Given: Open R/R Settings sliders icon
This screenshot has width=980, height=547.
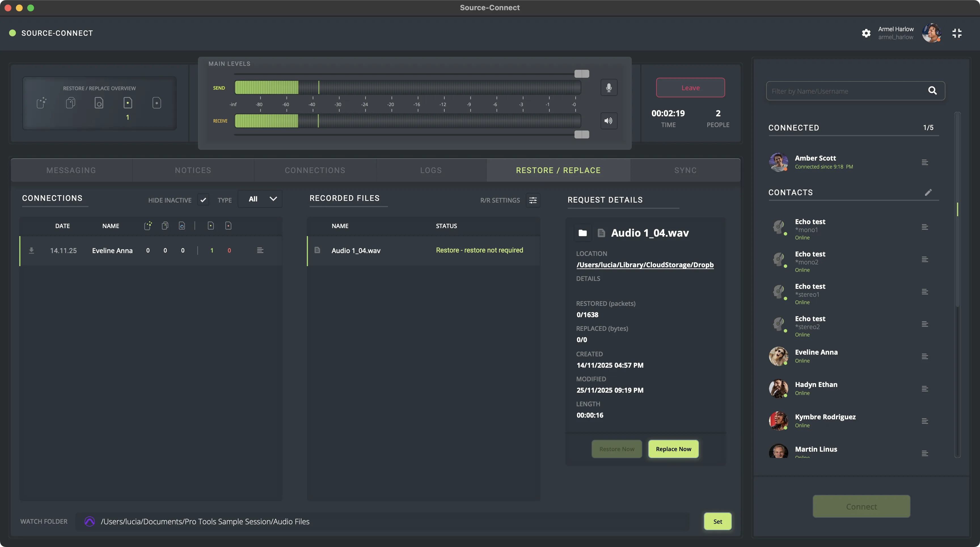Looking at the screenshot, I should (533, 200).
